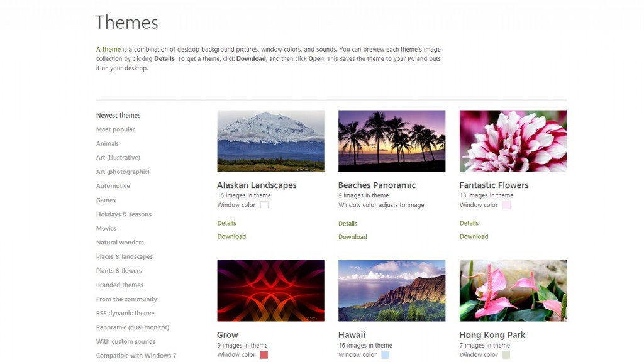Open Details for Alaskan Landscapes
This screenshot has height=362, width=644.
pyautogui.click(x=226, y=223)
